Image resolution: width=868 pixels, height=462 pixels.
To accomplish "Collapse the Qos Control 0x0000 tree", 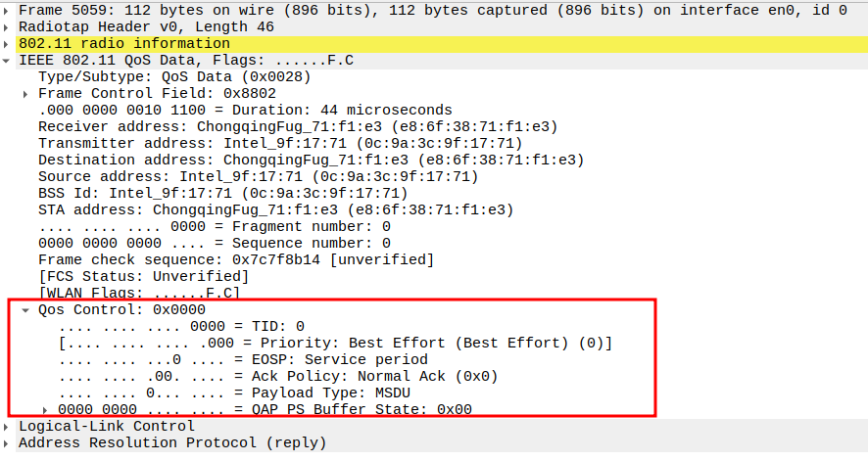I will (25, 309).
